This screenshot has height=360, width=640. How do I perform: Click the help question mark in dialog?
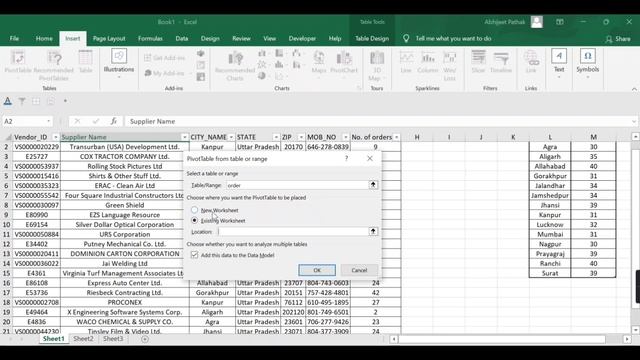pyautogui.click(x=346, y=158)
